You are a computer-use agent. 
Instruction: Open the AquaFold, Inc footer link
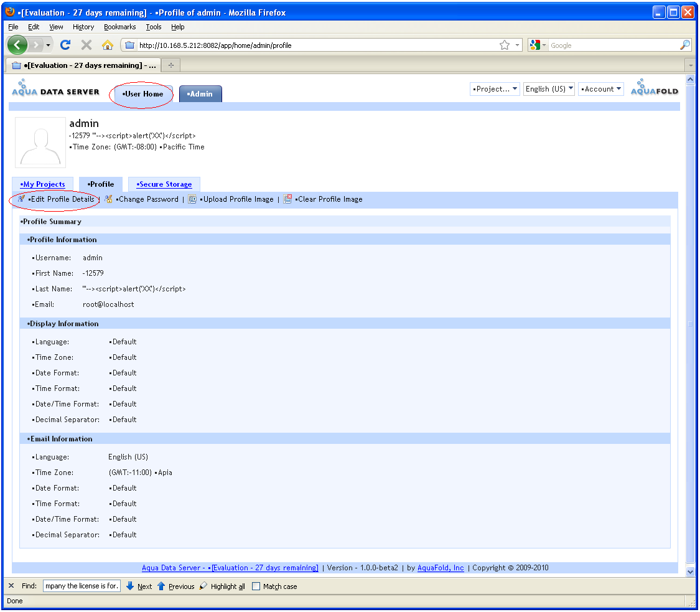tap(441, 568)
